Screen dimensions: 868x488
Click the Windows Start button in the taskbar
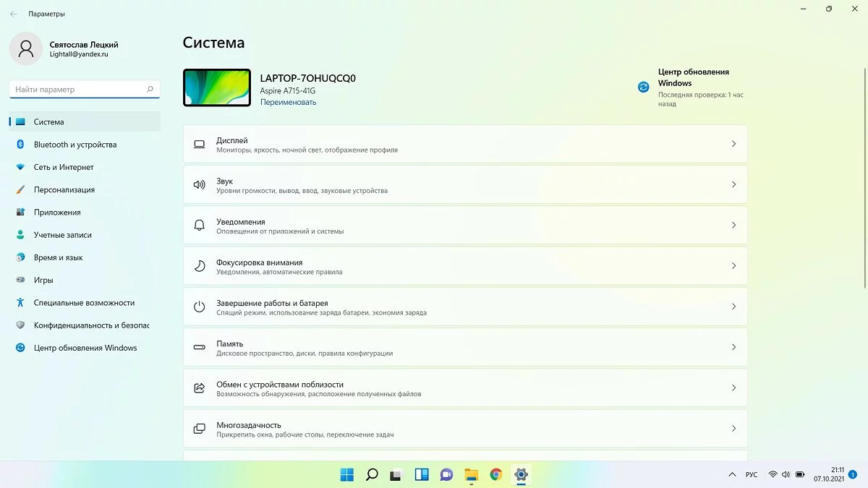(347, 474)
